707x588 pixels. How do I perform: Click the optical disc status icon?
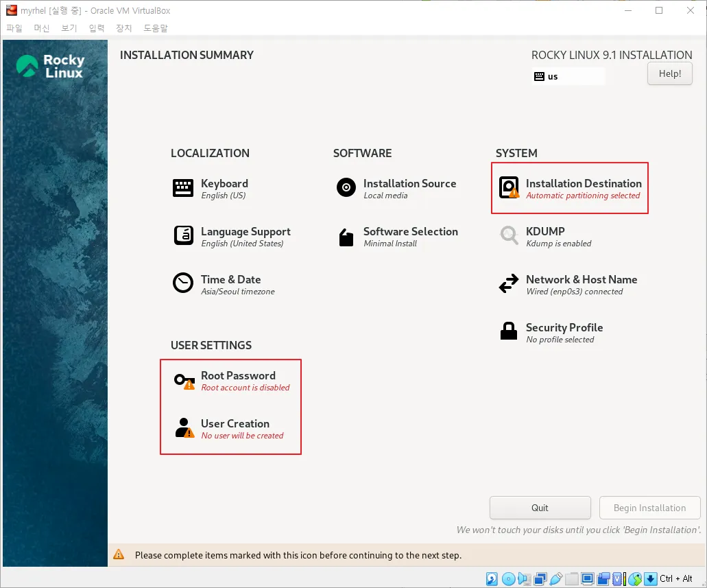pos(508,578)
